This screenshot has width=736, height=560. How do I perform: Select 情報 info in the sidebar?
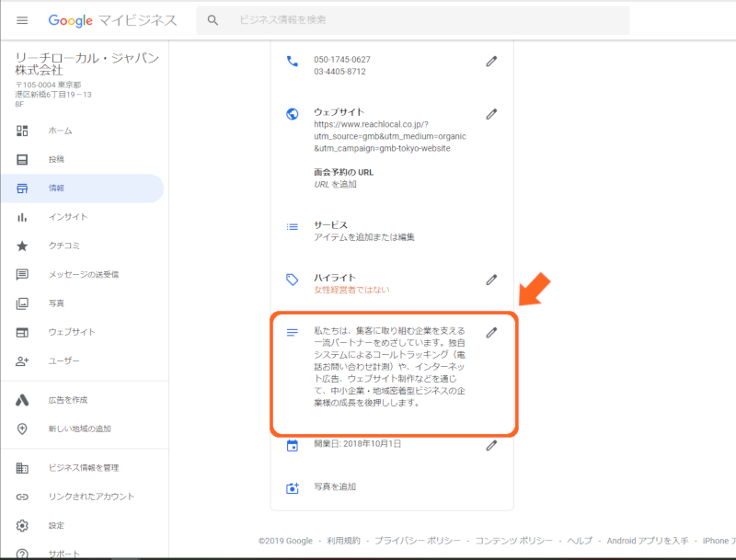(x=82, y=189)
